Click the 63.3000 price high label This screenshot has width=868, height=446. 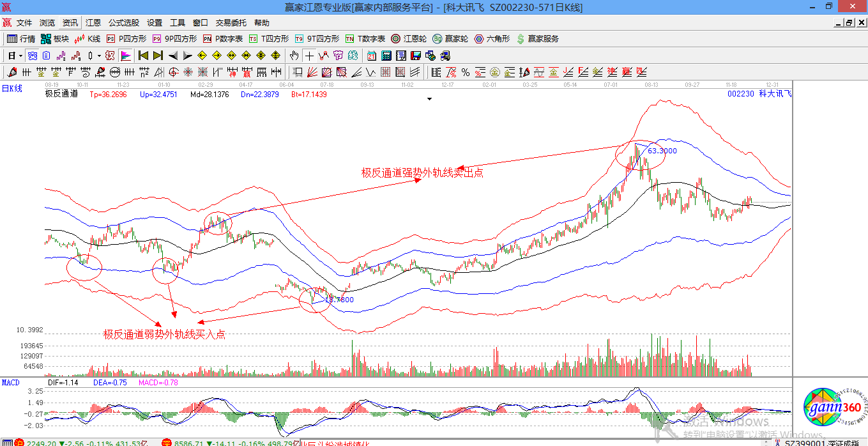coord(662,151)
